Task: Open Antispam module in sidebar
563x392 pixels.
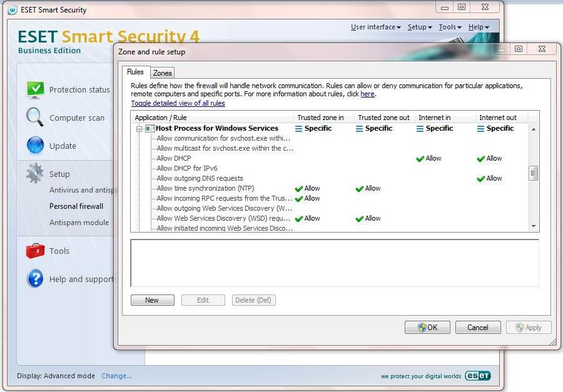Action: point(79,222)
